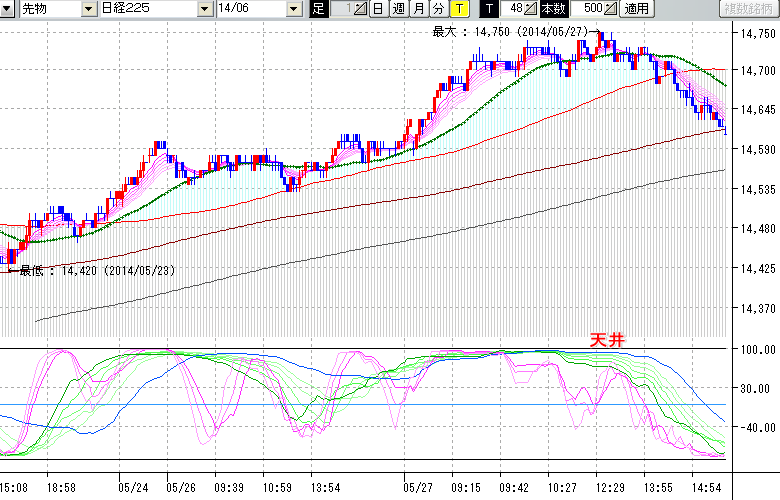Expand the 日経225 instrument dropdown
The width and height of the screenshot is (780, 500).
(203, 9)
